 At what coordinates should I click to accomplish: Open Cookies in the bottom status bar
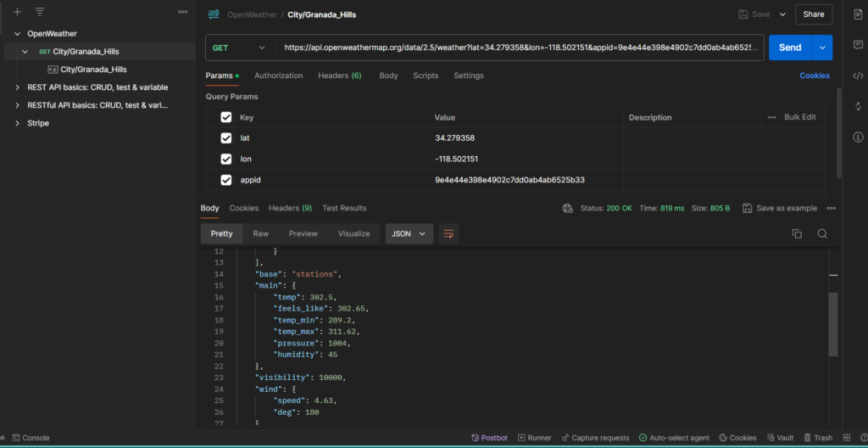(737, 438)
